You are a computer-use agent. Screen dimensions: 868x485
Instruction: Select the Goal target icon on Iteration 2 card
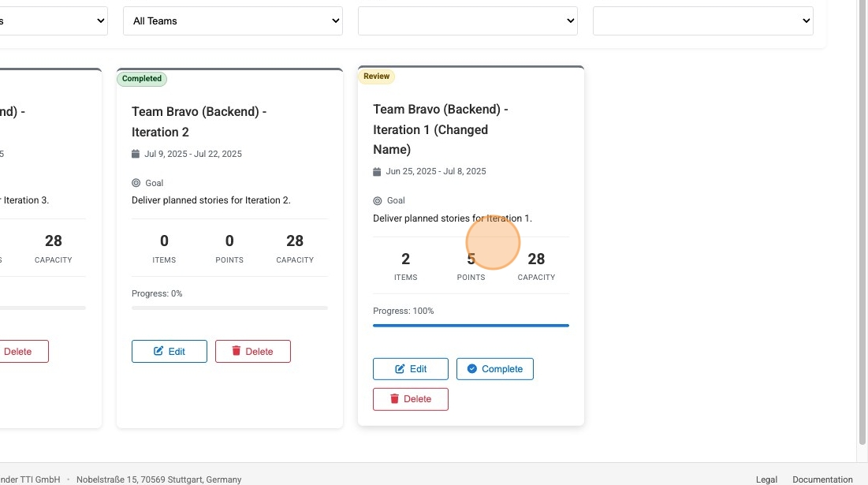click(x=135, y=182)
